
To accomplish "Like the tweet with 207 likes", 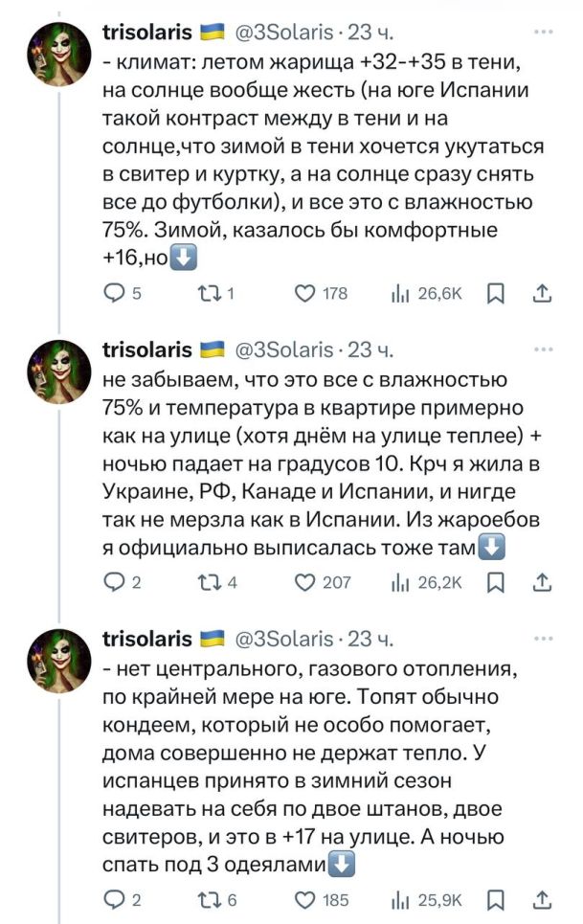I will 305,581.
